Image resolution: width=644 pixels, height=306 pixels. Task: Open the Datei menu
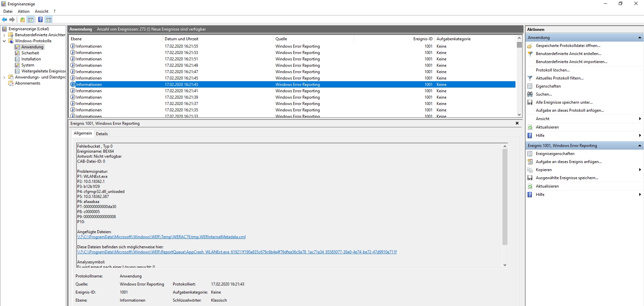(x=8, y=11)
